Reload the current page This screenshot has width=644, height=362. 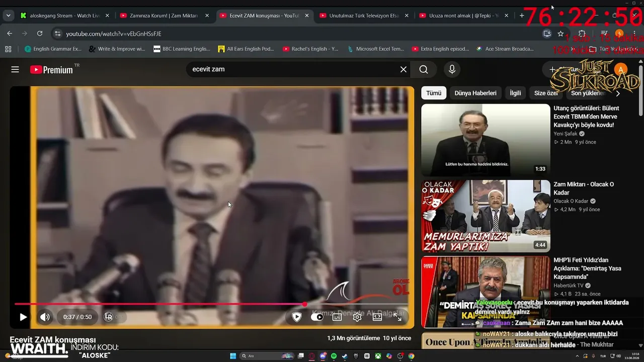[x=40, y=34]
